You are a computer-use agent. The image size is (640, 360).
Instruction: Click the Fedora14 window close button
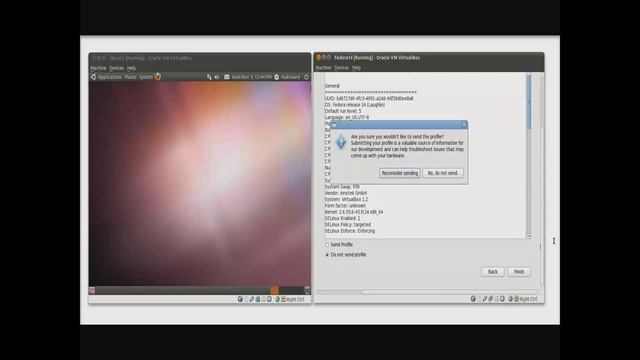[319, 58]
